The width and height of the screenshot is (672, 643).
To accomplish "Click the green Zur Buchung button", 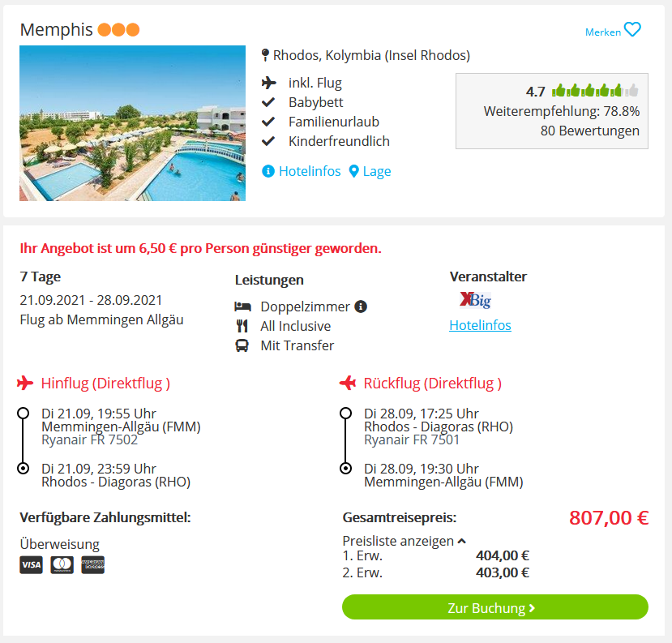I will click(x=495, y=607).
